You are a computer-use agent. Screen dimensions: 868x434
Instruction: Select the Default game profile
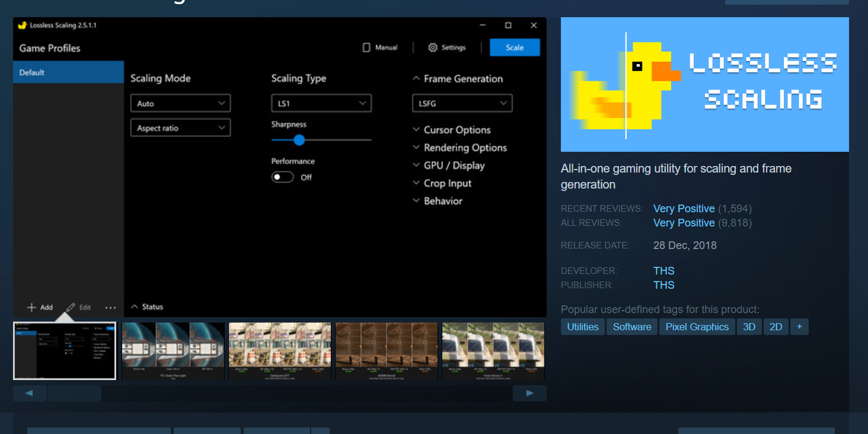68,72
